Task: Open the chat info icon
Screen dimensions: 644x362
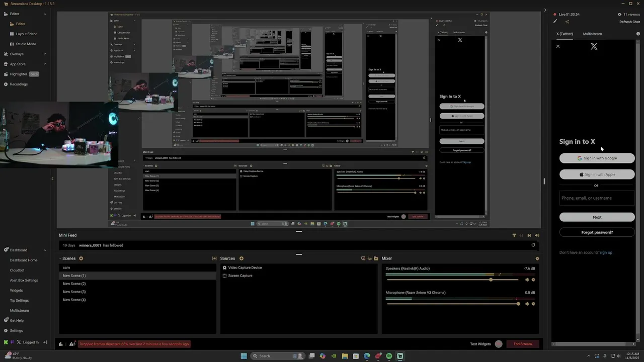Action: pyautogui.click(x=638, y=34)
